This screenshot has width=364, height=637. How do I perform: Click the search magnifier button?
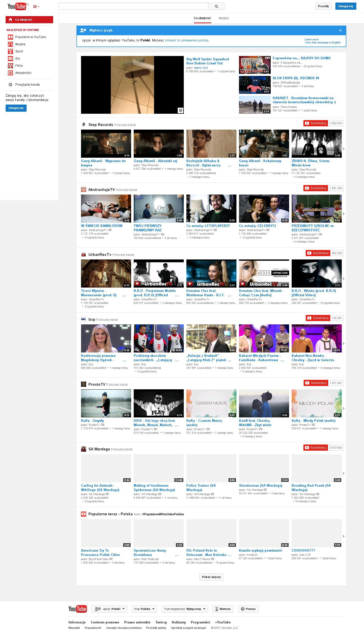[216, 6]
